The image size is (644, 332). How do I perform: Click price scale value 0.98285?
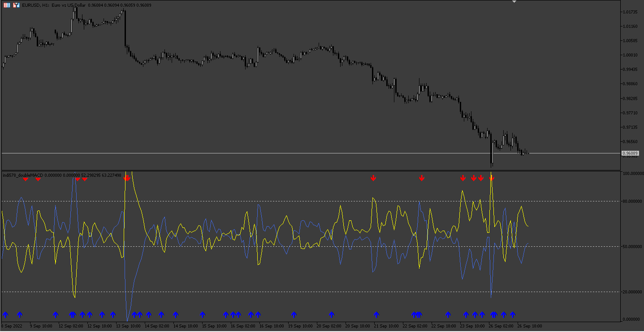point(630,98)
